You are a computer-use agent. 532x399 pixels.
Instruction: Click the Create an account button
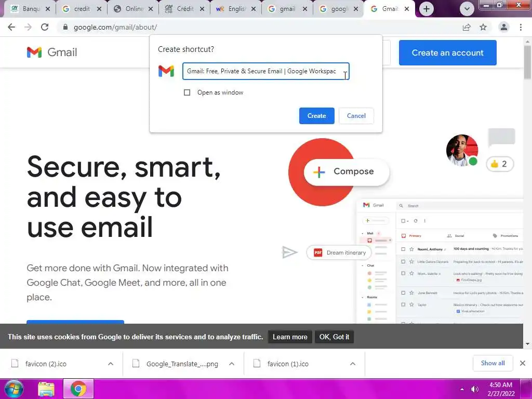coord(447,52)
